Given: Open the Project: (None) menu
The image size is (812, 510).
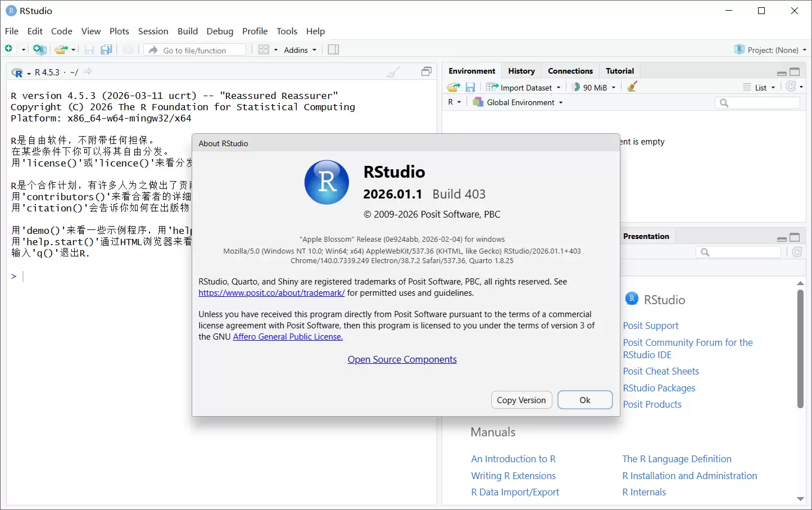Looking at the screenshot, I should (770, 50).
